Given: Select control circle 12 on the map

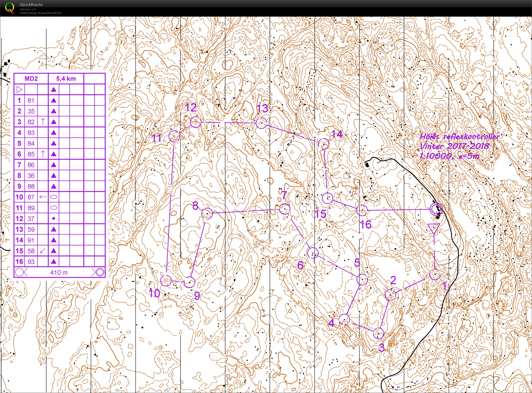Looking at the screenshot, I should tap(196, 122).
